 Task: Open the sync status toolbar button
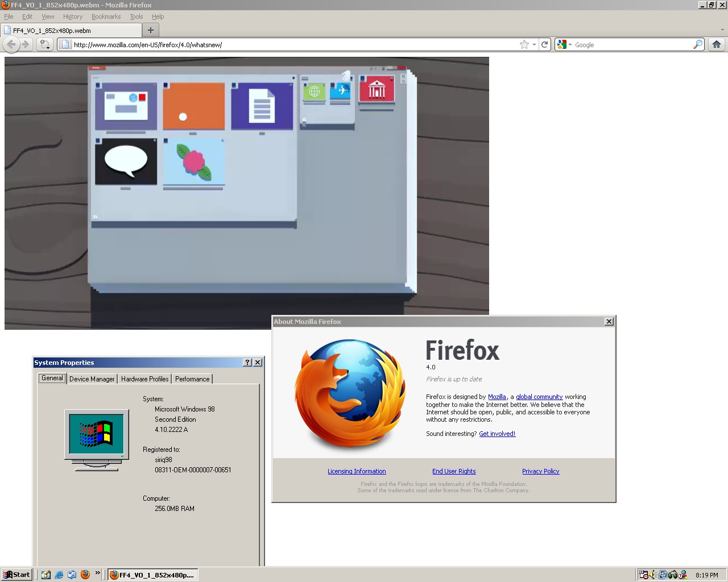click(45, 44)
